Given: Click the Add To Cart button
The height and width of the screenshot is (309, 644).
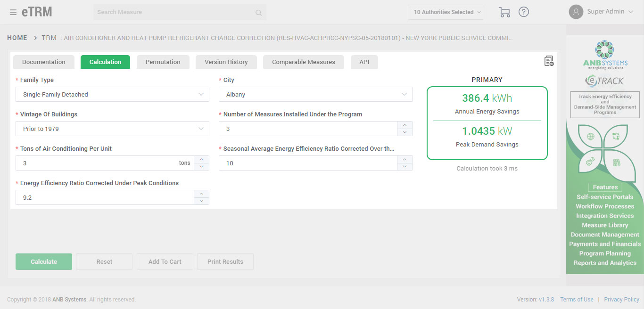Looking at the screenshot, I should coord(165,261).
